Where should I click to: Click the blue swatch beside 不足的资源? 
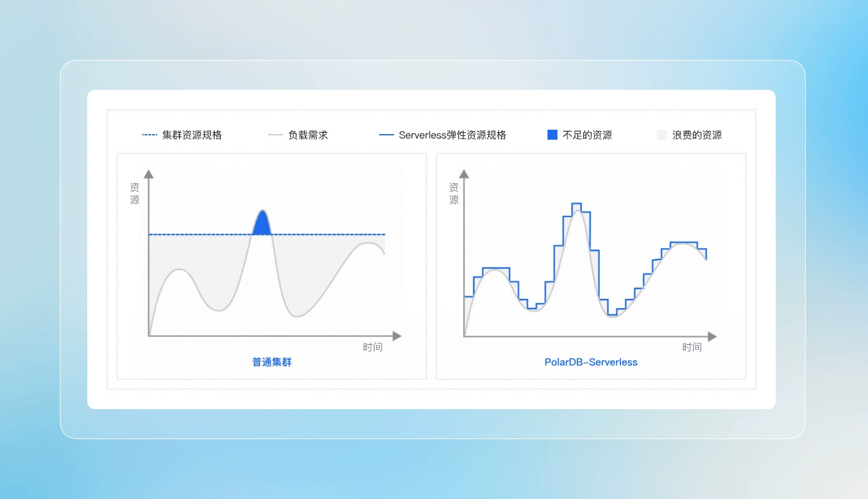tap(552, 135)
